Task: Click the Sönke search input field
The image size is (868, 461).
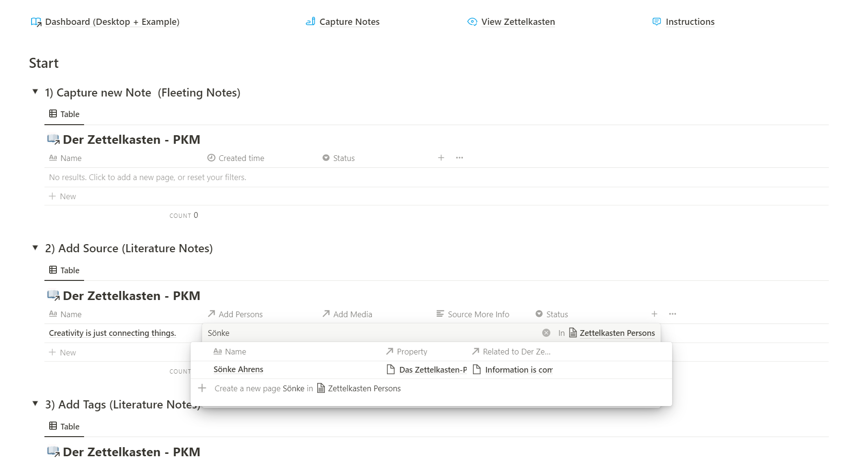Action: (x=368, y=333)
